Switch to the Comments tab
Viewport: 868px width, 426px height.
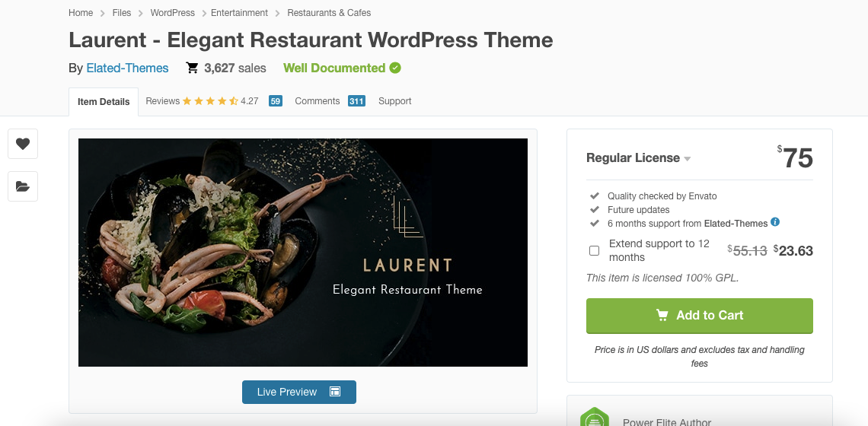pos(318,101)
